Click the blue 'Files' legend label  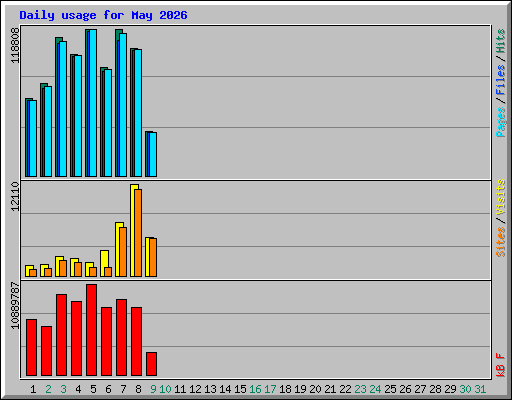point(501,80)
